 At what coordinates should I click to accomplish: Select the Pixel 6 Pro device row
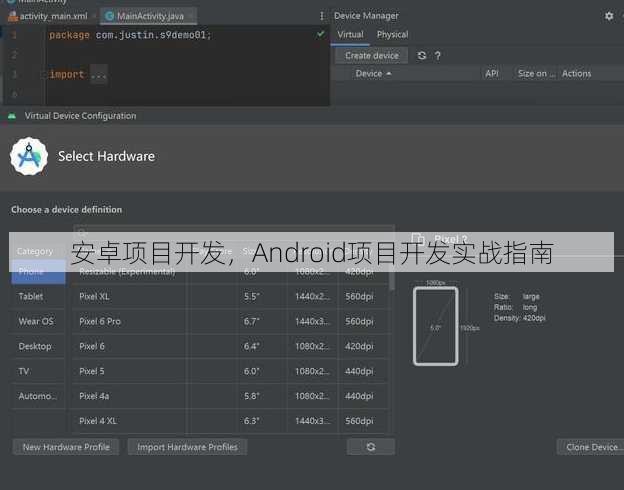[230, 321]
